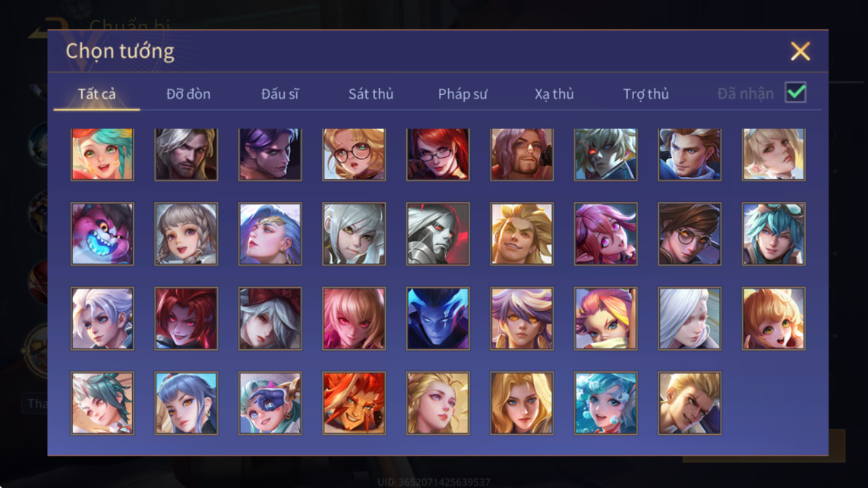Select the girl with blue eye mask
Viewport: 868px width, 488px height.
pyautogui.click(x=270, y=403)
